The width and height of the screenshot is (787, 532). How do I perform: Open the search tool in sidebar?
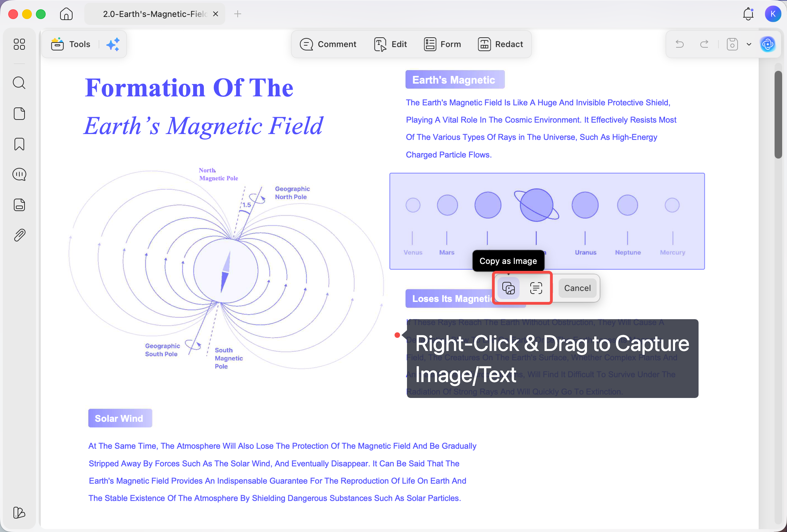point(19,83)
